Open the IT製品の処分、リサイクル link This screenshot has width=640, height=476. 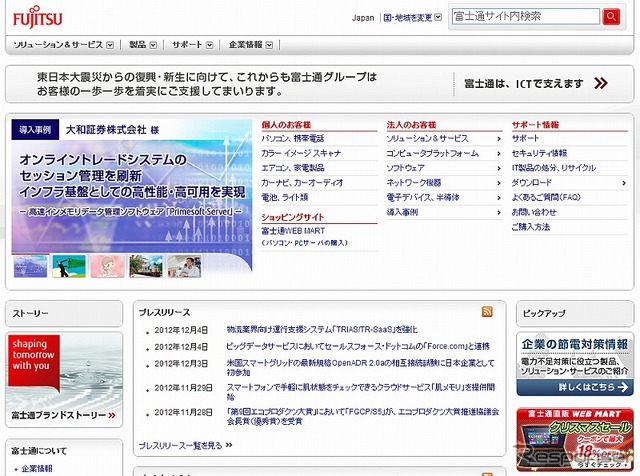(x=553, y=168)
